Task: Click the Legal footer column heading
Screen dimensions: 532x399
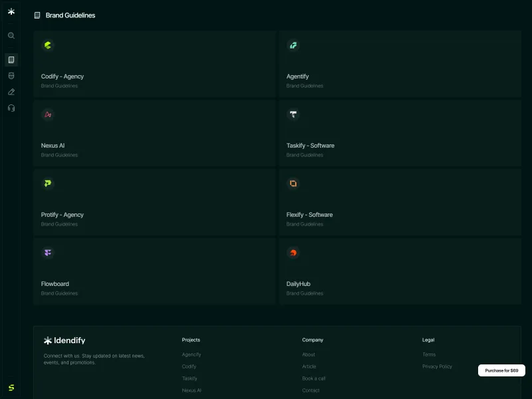Action: [428, 340]
